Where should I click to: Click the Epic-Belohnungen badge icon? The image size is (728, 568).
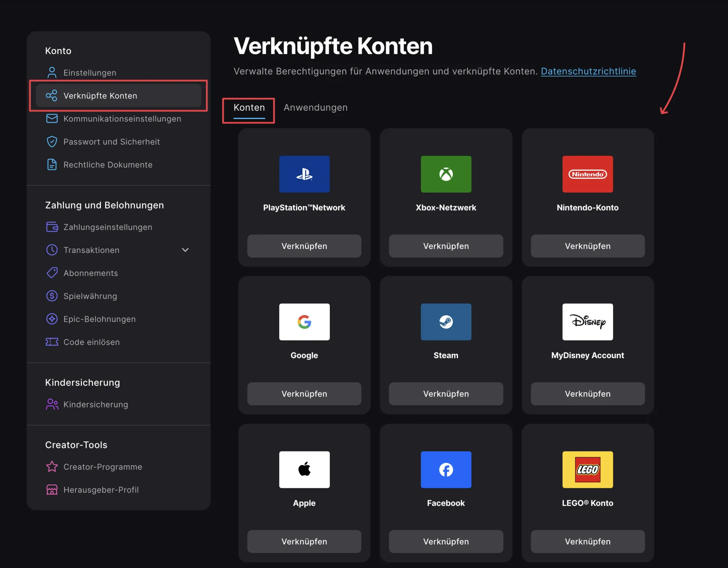[52, 319]
